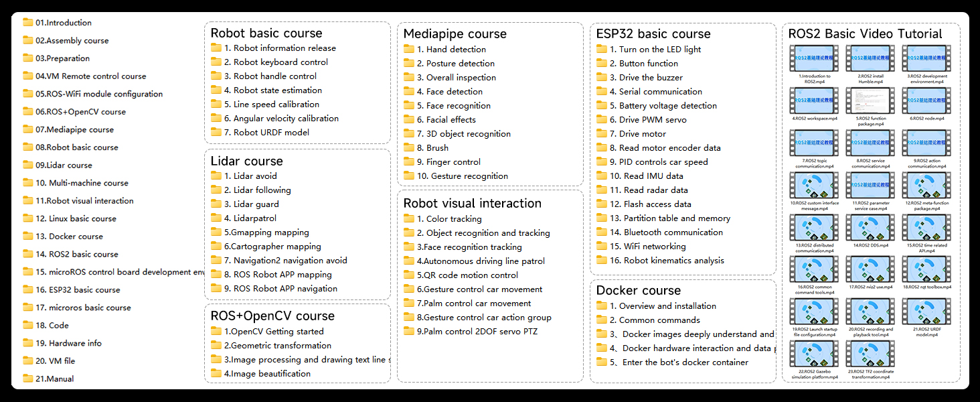The height and width of the screenshot is (402, 980).
Task: Select the folder icon beside 8. Brush
Action: coord(409,147)
